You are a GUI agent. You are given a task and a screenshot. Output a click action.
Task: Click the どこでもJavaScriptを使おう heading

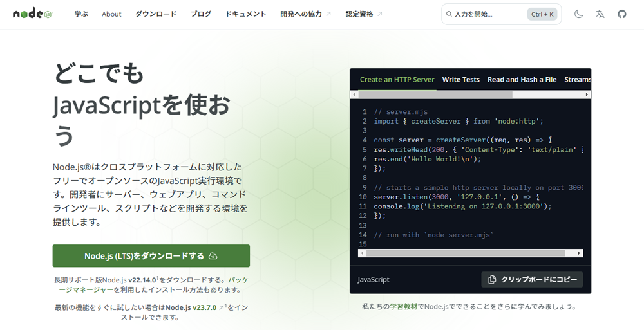tap(142, 104)
